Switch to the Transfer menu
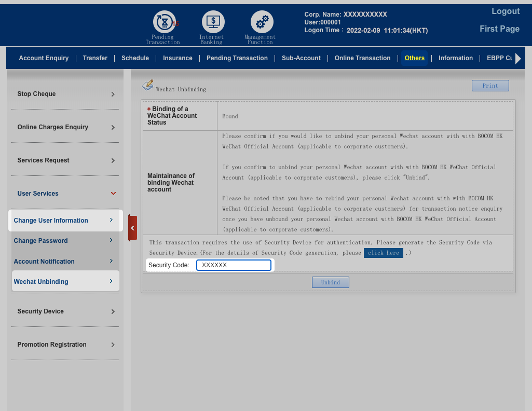This screenshot has width=532, height=411. [95, 58]
